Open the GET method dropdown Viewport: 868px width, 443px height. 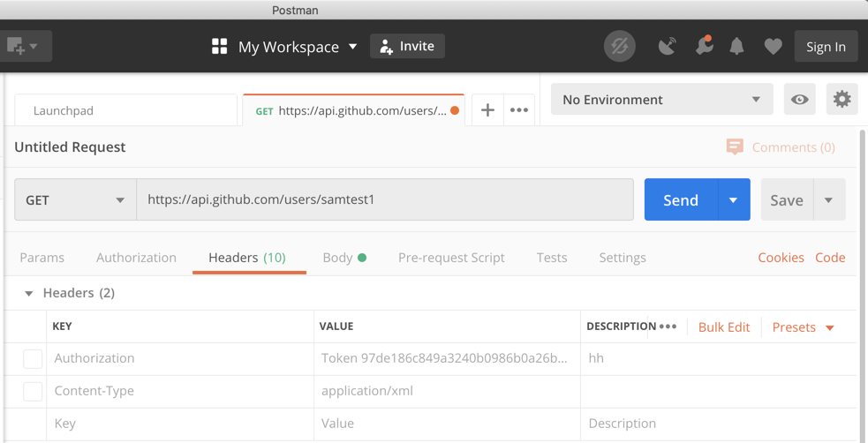coord(75,200)
